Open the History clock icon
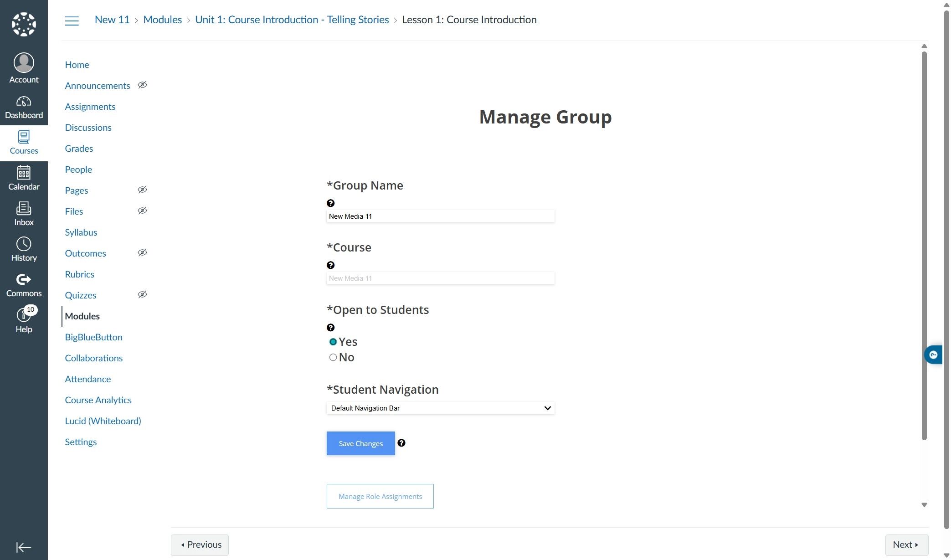The image size is (951, 560). pos(24,249)
